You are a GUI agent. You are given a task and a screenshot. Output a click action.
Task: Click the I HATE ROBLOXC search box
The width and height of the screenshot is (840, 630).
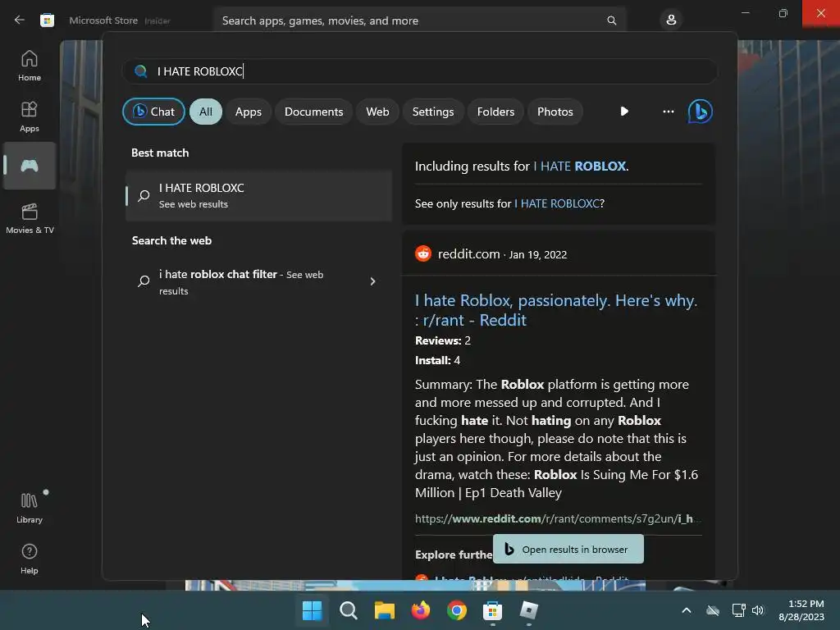pyautogui.click(x=420, y=71)
